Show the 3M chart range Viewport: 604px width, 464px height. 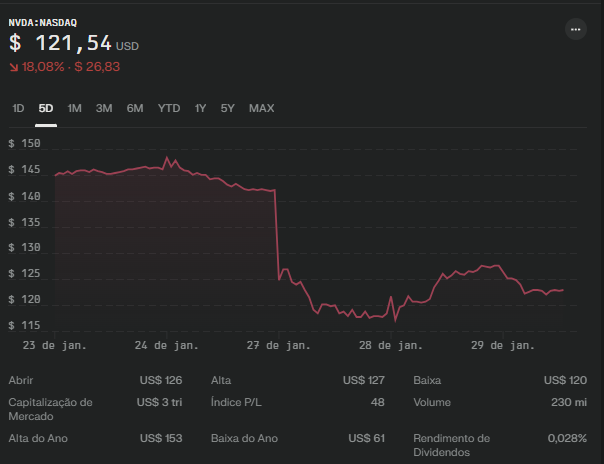click(104, 109)
